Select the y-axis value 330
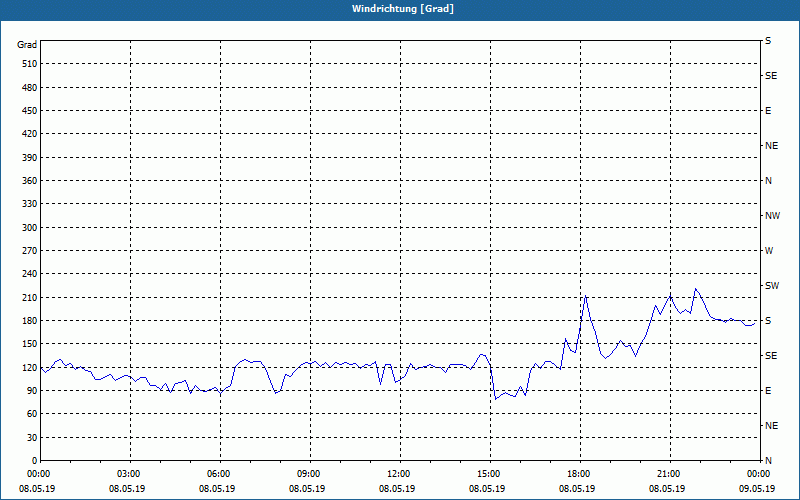This screenshot has height=500, width=800. click(x=30, y=204)
